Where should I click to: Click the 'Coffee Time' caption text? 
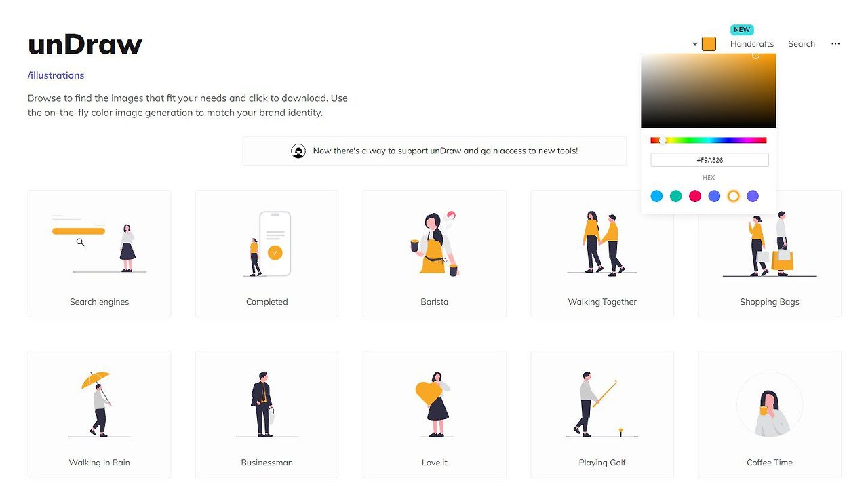coord(770,463)
